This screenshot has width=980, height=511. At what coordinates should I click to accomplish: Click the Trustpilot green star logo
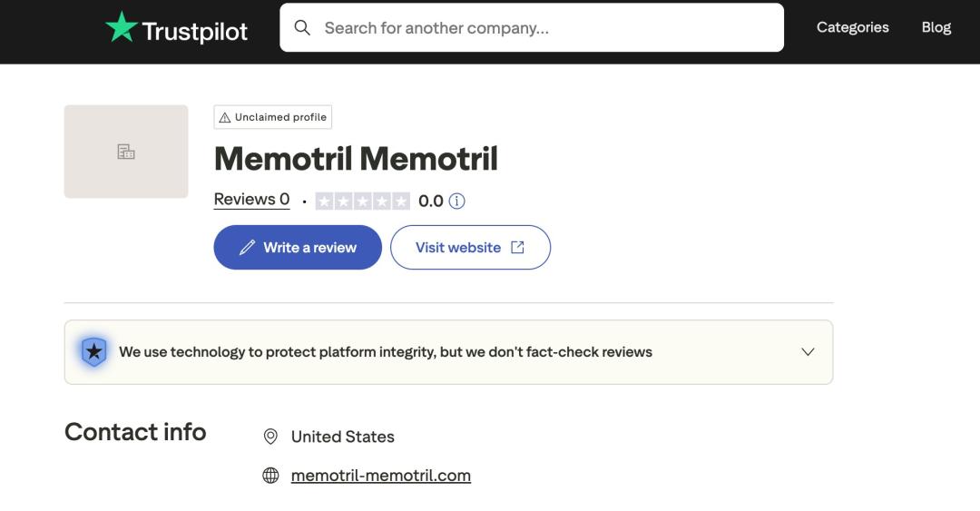click(x=122, y=27)
